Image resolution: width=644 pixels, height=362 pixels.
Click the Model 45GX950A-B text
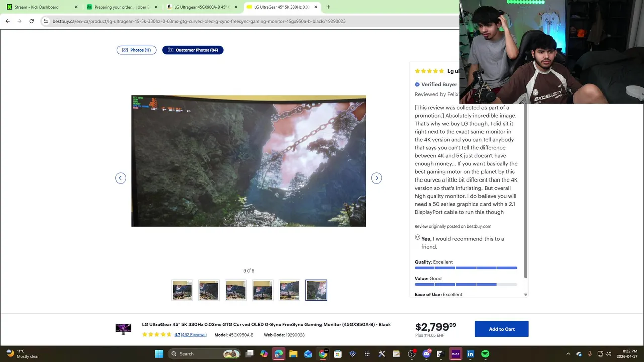[234, 335]
